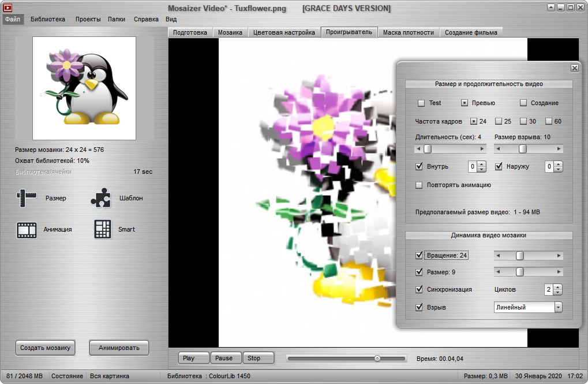This screenshot has height=384, width=588.
Task: Click the Tuxflower penguin thumbnail
Action: [84, 88]
